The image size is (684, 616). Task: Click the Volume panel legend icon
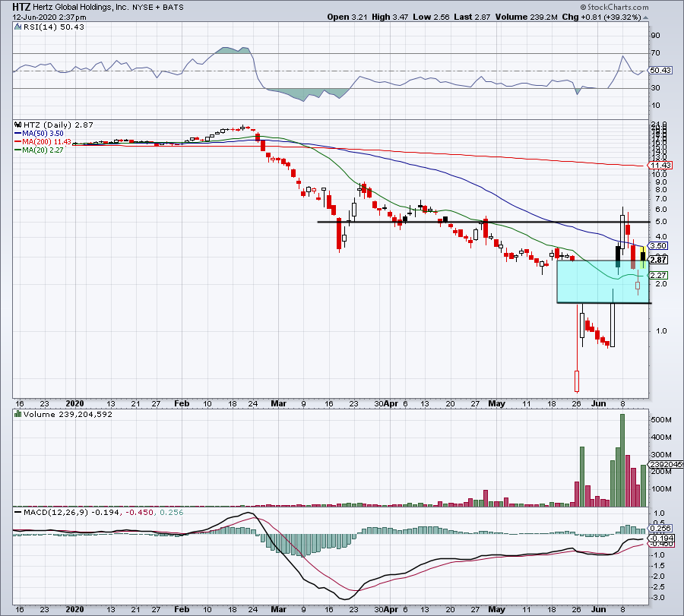point(17,414)
